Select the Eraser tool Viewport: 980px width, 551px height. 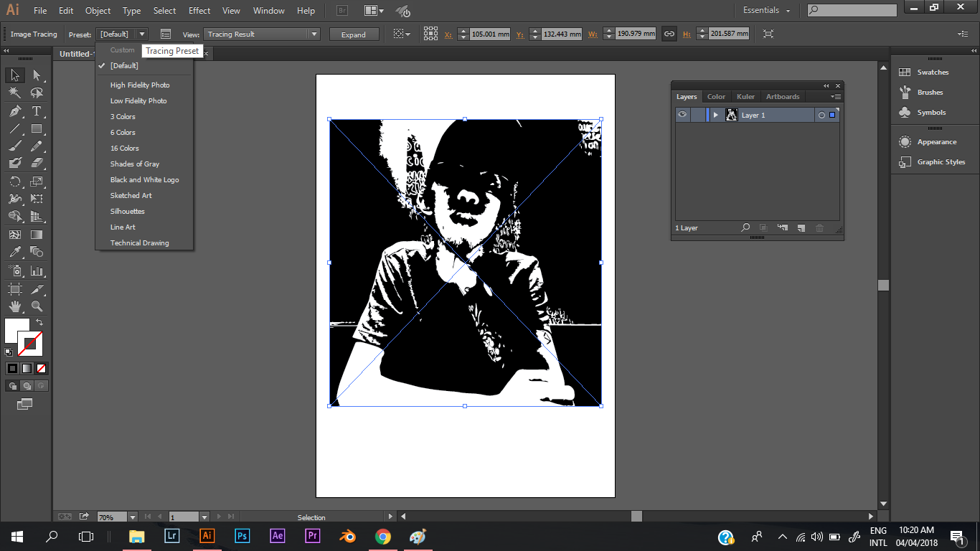tap(37, 164)
